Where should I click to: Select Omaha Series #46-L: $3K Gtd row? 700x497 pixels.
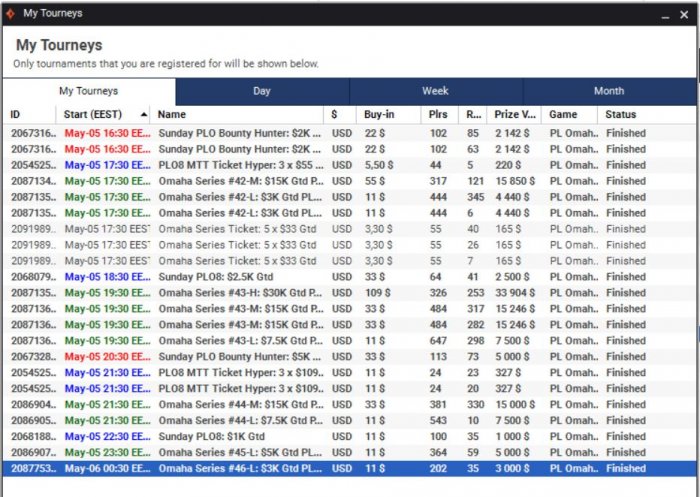[240, 468]
